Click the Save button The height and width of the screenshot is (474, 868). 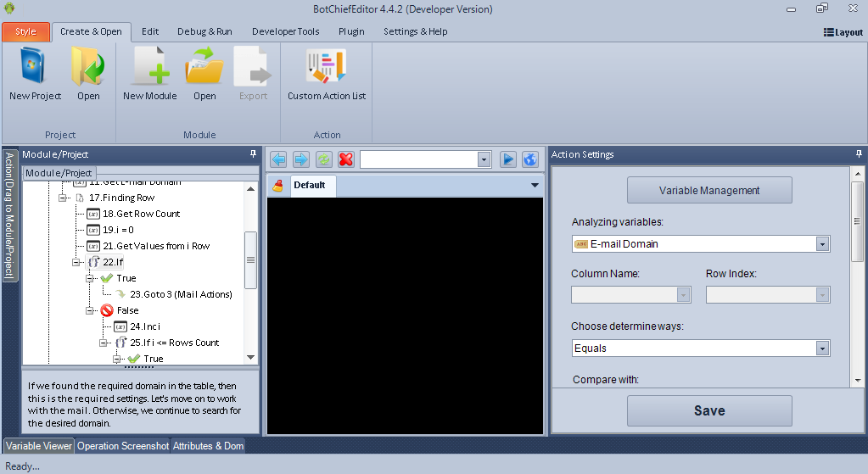tap(709, 410)
